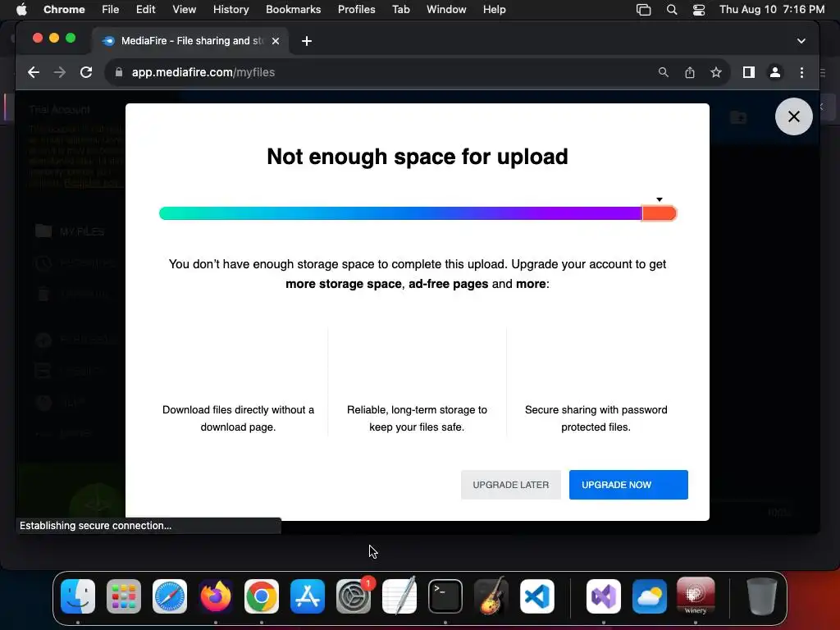The height and width of the screenshot is (630, 840).
Task: Open Launchpad from the Dock
Action: pos(124,596)
